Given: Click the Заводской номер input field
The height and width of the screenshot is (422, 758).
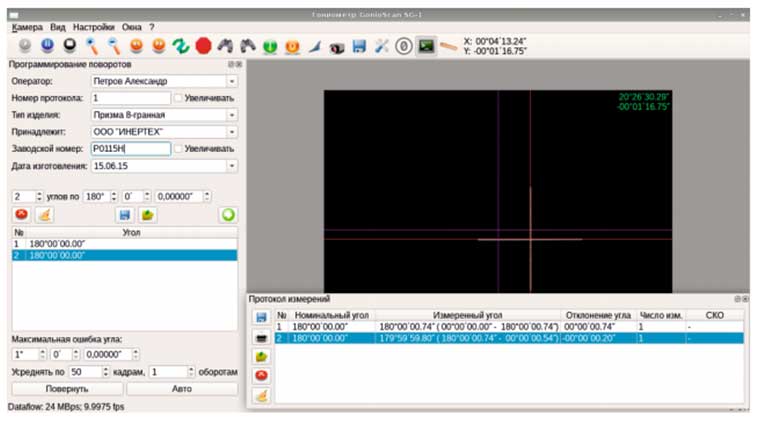Looking at the screenshot, I should (x=128, y=148).
